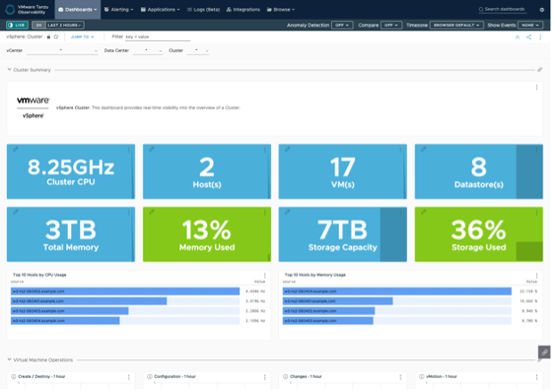Click the info icon beside Configuration - 1 hour
This screenshot has width=553, height=392.
pos(148,377)
